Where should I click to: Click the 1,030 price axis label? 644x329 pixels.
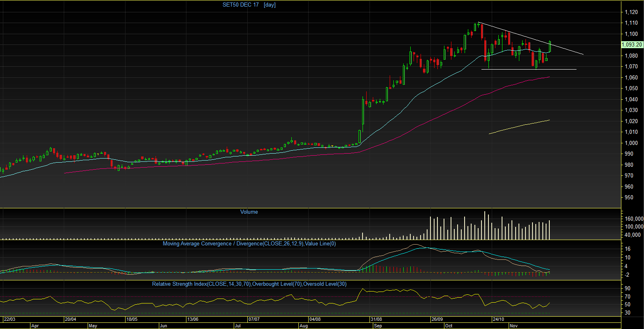click(632, 110)
